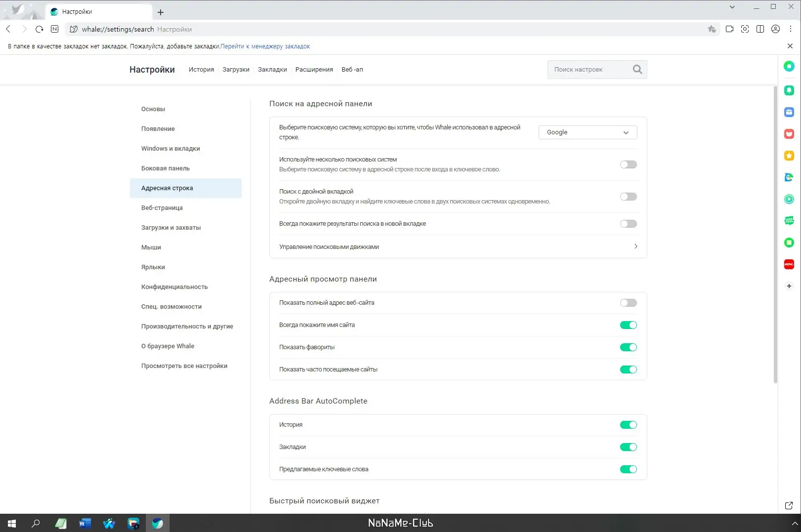Open the user profile icon
The width and height of the screenshot is (801, 532).
click(x=775, y=29)
